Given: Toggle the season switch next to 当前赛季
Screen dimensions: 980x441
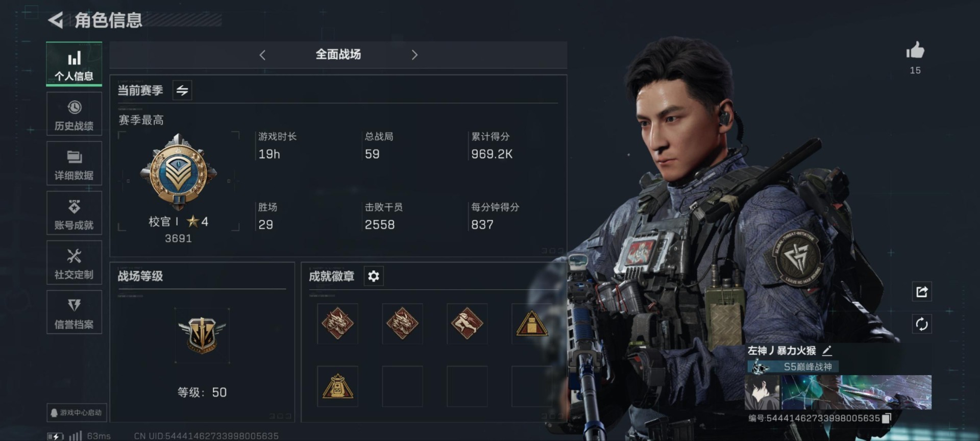Looking at the screenshot, I should pos(182,90).
